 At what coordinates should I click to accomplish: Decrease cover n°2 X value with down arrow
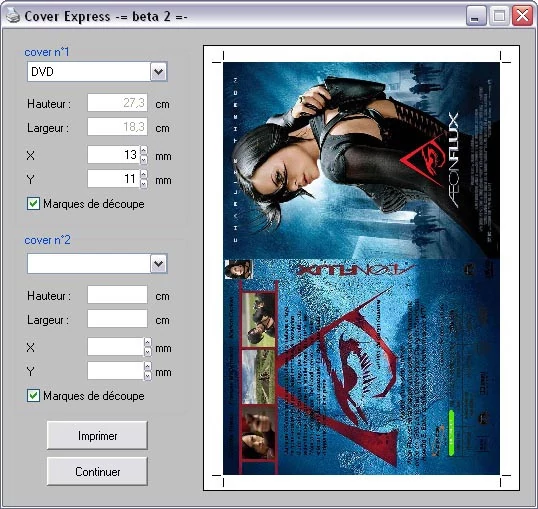coord(148,351)
